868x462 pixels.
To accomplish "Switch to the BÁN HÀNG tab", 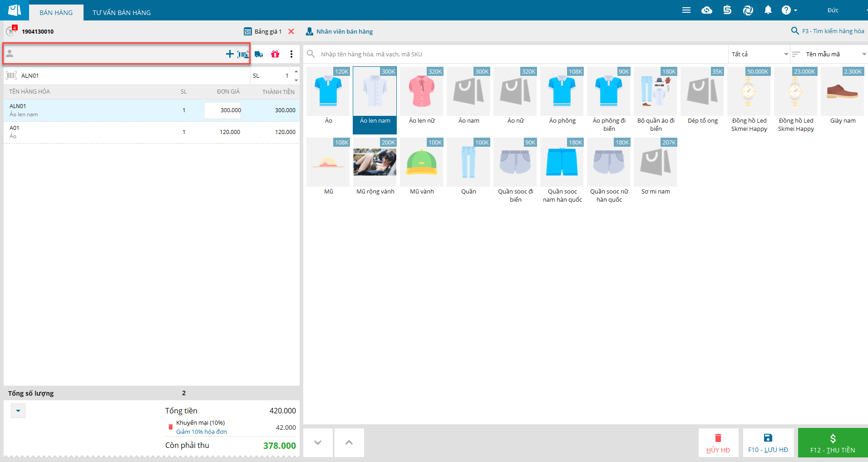I will [56, 12].
